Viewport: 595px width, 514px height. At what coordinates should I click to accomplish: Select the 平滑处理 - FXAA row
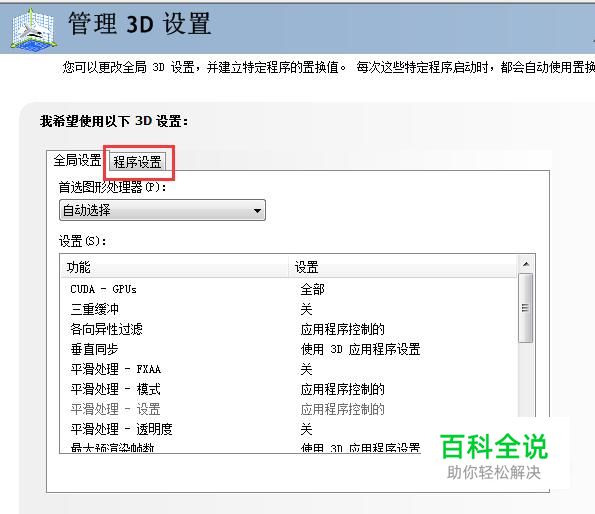(289, 369)
